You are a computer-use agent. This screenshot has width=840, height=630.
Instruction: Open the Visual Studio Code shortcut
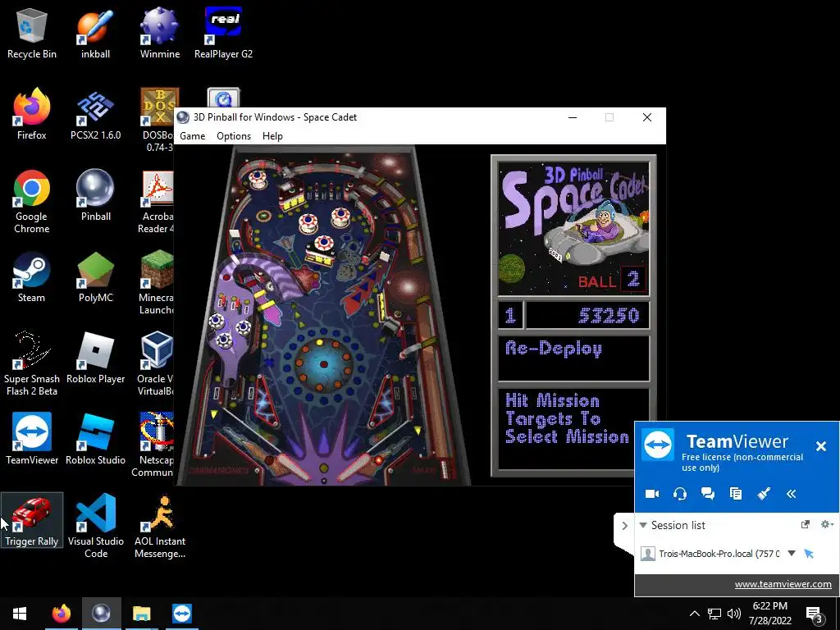[95, 526]
